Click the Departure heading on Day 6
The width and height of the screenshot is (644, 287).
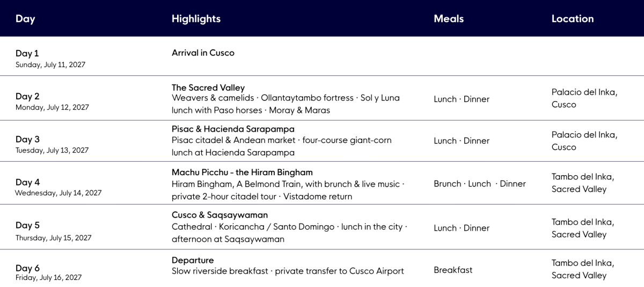tap(193, 260)
